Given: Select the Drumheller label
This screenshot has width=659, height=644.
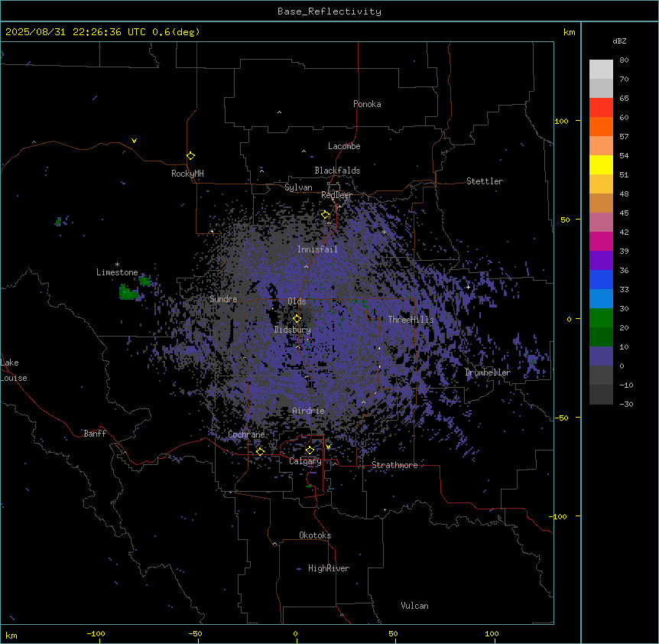Looking at the screenshot, I should [x=488, y=372].
